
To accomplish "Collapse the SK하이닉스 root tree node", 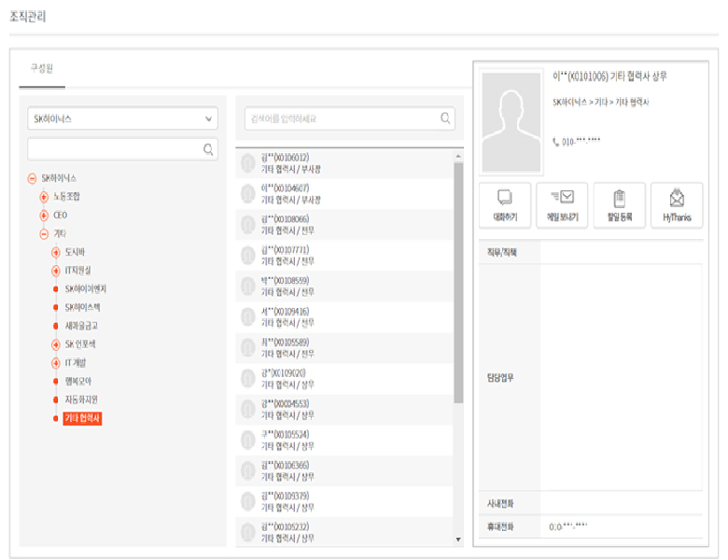I will point(33,177).
